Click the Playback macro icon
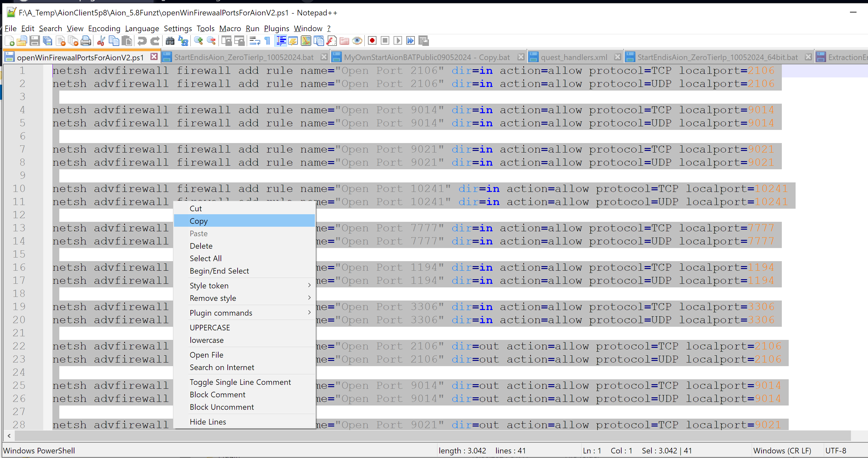 click(x=397, y=41)
